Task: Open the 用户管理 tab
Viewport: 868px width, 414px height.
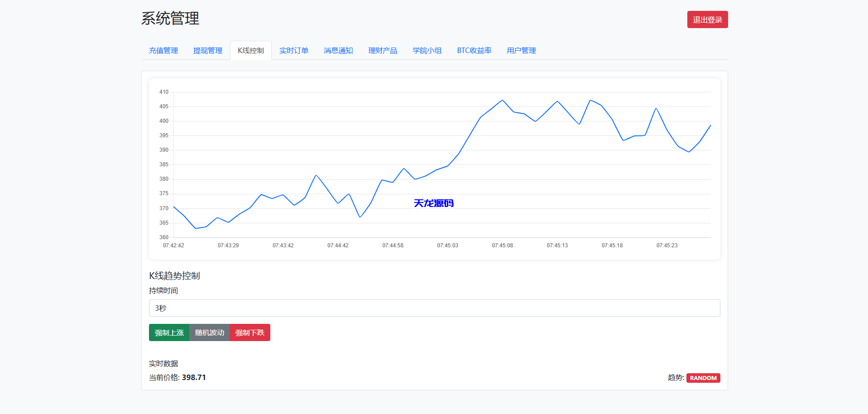Action: coord(521,51)
